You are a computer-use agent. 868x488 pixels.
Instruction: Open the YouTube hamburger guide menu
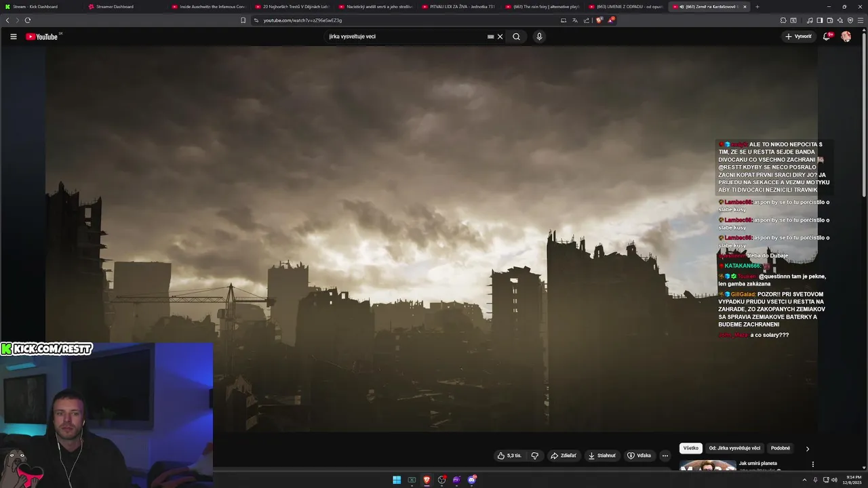tap(13, 37)
